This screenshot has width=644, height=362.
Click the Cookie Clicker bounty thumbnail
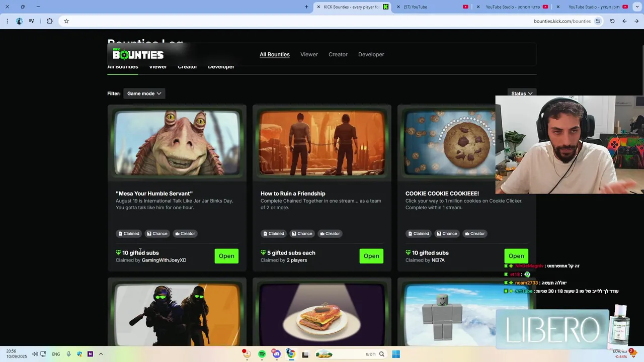(x=450, y=143)
